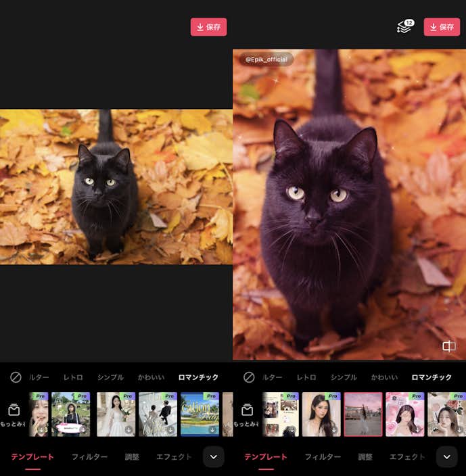The image size is (466, 476).
Task: Switch to the フィルター tab in the left editor
Action: 89,457
